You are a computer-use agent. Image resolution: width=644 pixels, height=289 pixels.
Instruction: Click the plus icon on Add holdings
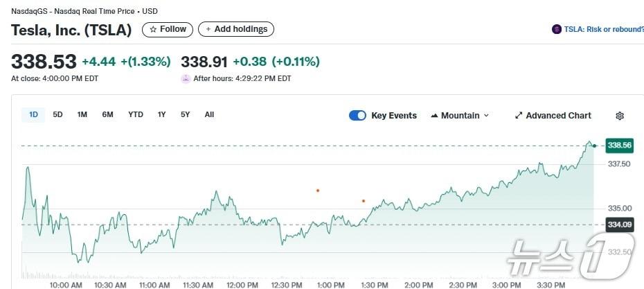click(x=208, y=29)
